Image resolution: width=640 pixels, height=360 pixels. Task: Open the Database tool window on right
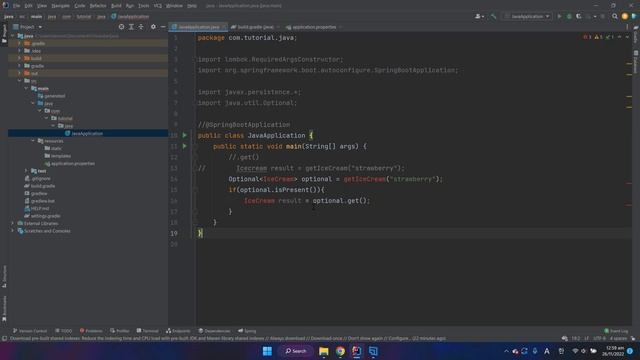[x=636, y=62]
